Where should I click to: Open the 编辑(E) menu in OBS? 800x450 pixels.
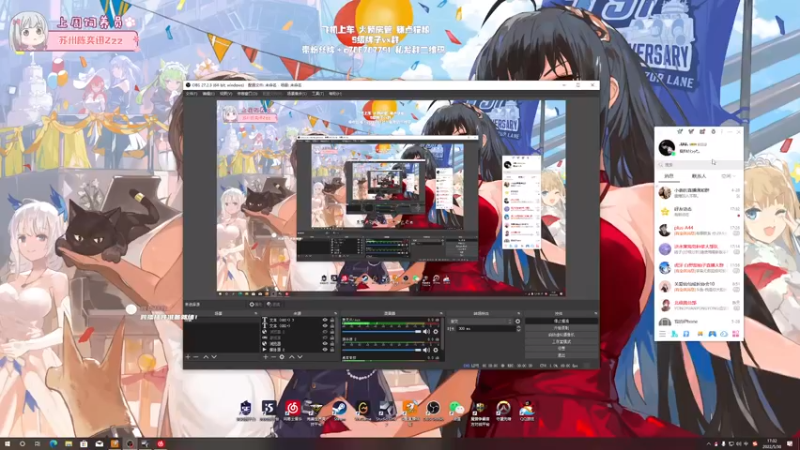(x=208, y=94)
